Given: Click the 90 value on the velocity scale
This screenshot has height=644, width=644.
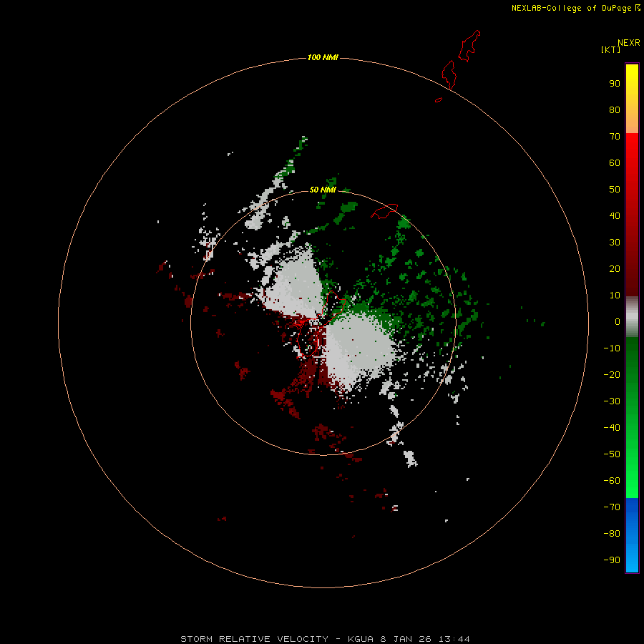Looking at the screenshot, I should coord(615,84).
